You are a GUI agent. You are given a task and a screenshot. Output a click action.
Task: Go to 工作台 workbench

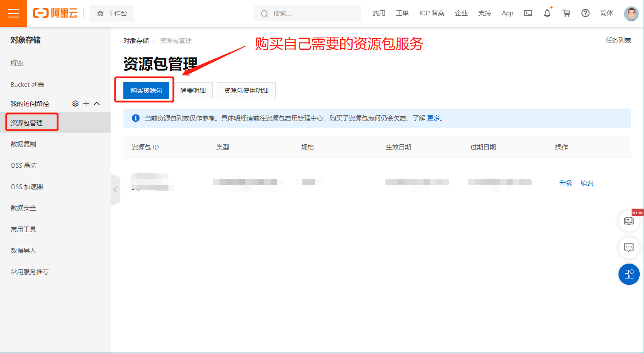click(x=112, y=13)
